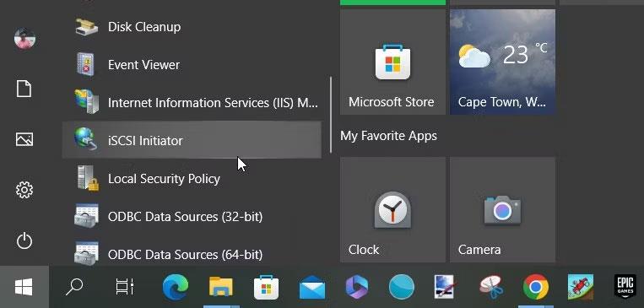The image size is (644, 308).
Task: Open ODBC Data Sources (32-bit)
Action: click(x=192, y=216)
